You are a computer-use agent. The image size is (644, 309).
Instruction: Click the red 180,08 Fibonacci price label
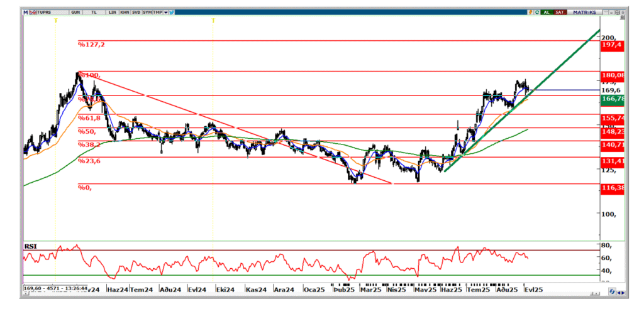[613, 75]
